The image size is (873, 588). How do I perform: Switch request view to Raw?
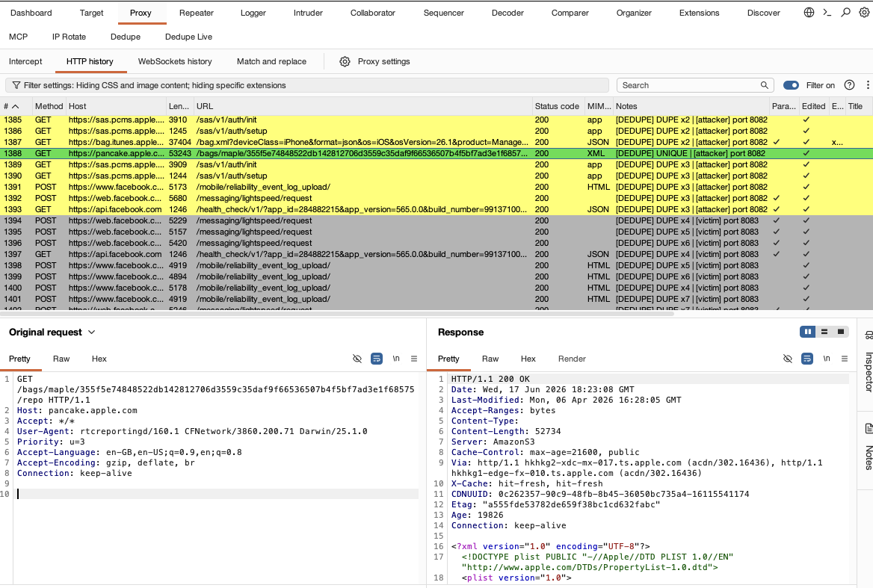pos(61,359)
